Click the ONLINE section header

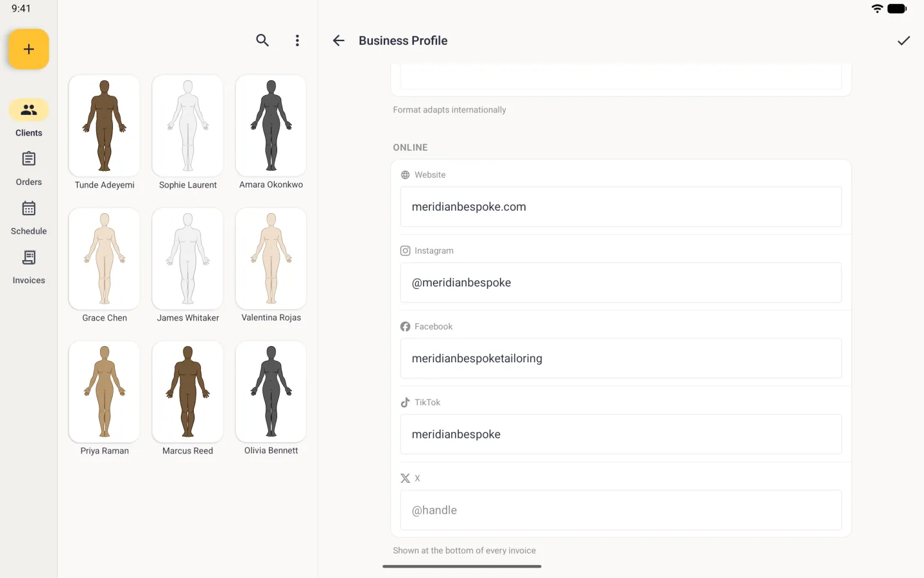[x=410, y=147]
